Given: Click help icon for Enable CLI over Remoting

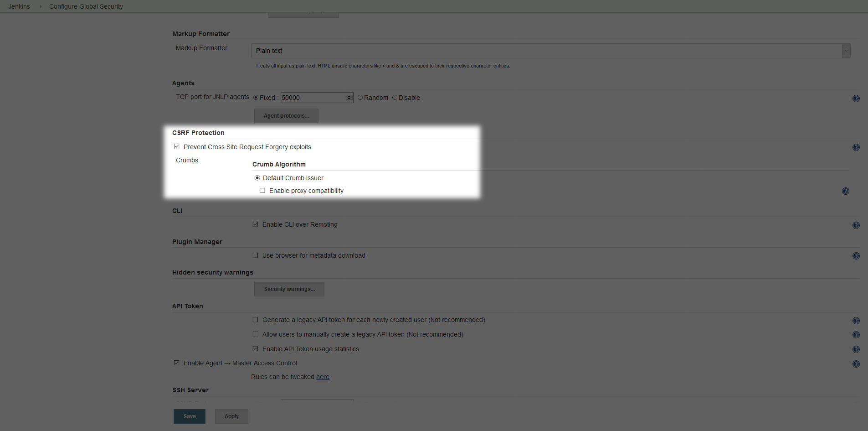Looking at the screenshot, I should 856,225.
